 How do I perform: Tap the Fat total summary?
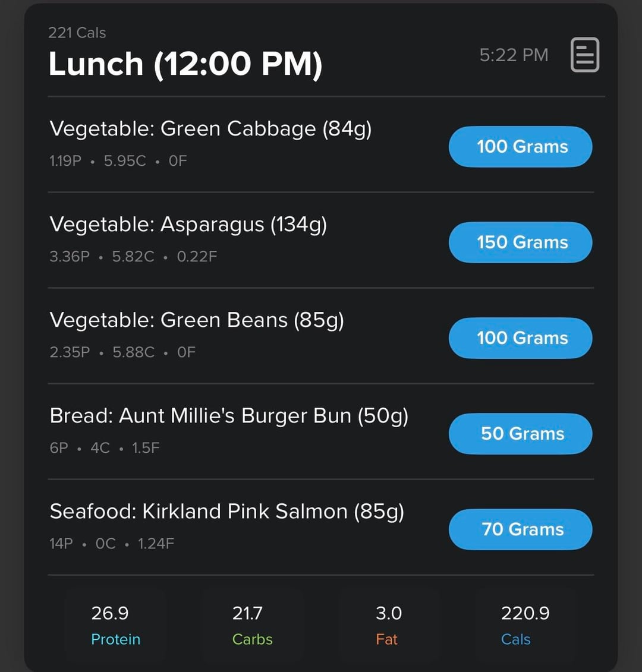pos(388,626)
